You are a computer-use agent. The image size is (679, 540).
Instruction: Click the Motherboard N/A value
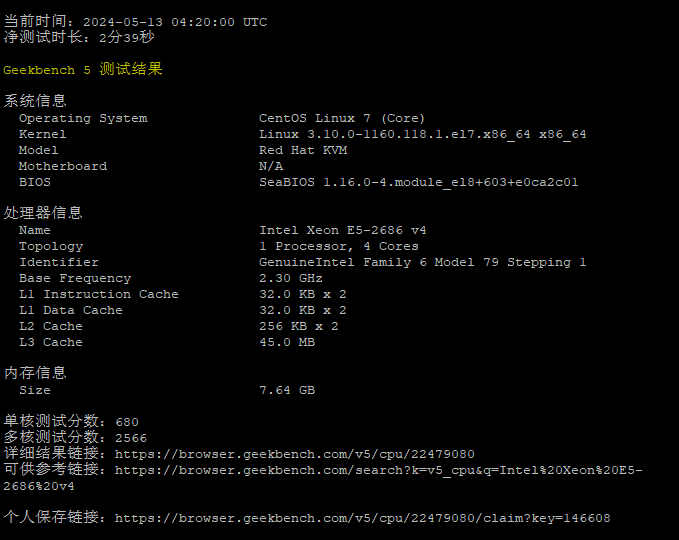coord(270,166)
